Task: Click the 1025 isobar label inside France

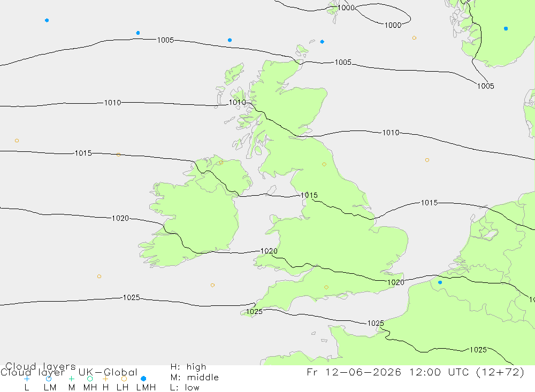Action: tap(478, 350)
